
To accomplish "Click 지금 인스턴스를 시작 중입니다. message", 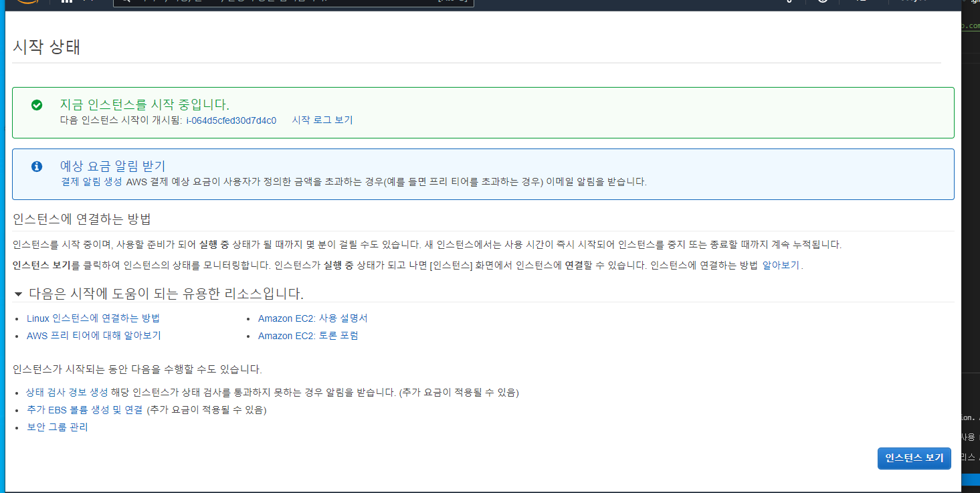I will 144,105.
